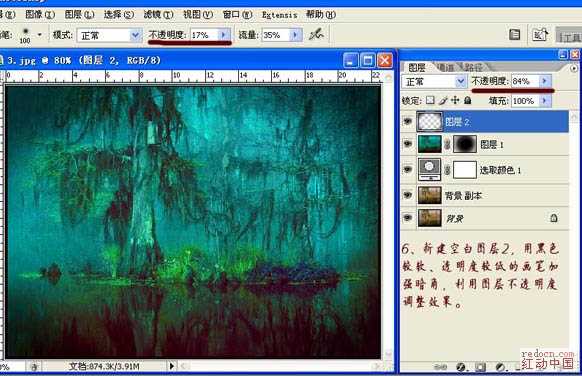Add a layer mask from the panel bottom
Image resolution: width=582 pixels, height=376 pixels.
click(x=480, y=367)
